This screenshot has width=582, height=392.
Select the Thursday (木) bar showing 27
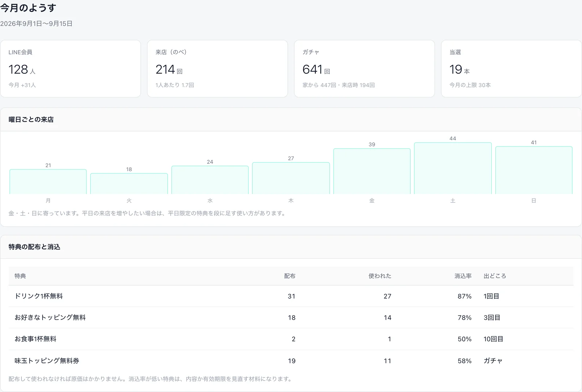coord(291,178)
